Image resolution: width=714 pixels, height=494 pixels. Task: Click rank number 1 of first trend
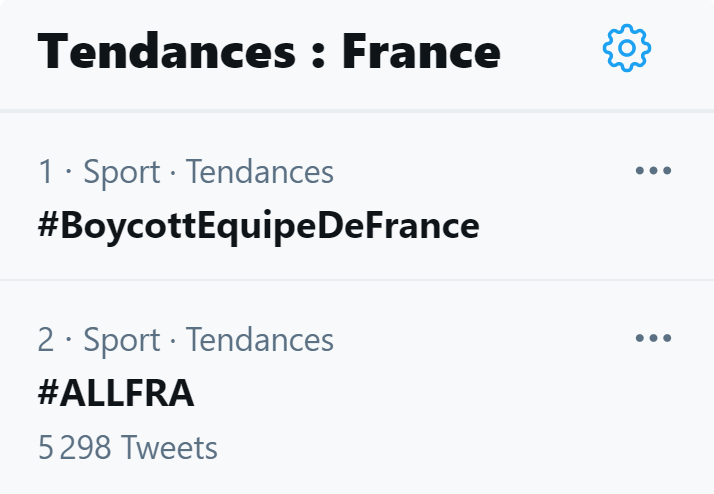click(x=45, y=172)
